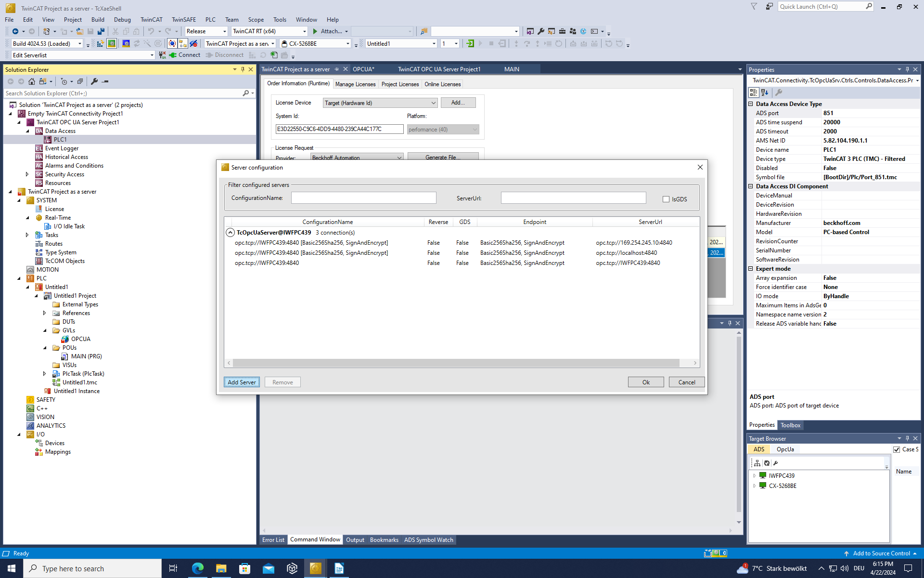This screenshot has width=924, height=578.
Task: Click the Save All toolbar icon
Action: coord(101,31)
